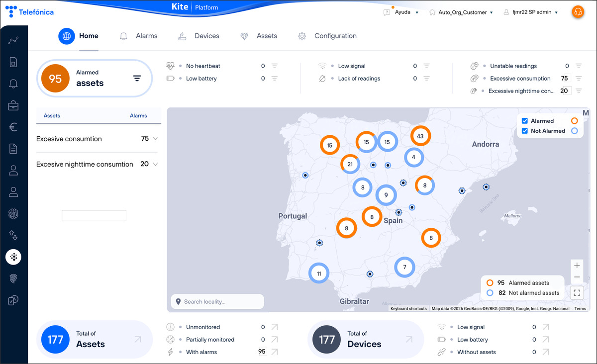This screenshot has width=597, height=364.
Task: Filter by Lack of readings
Action: pyautogui.click(x=426, y=78)
